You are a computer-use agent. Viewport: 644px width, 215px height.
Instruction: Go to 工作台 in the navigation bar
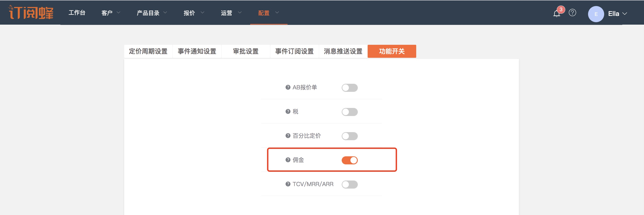click(77, 13)
